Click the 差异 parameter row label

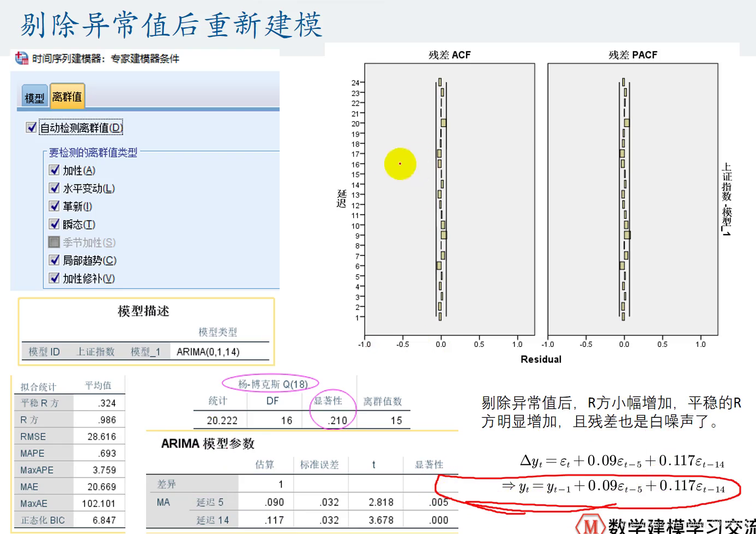[167, 484]
